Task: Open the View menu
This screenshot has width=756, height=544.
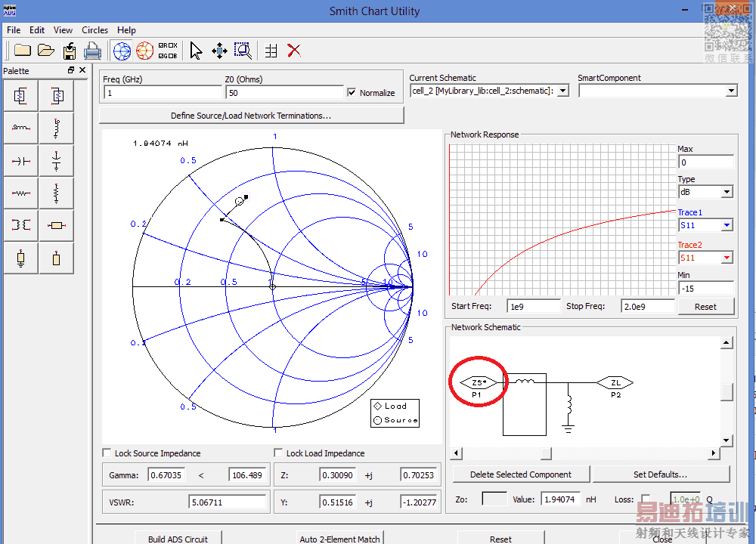Action: click(63, 30)
